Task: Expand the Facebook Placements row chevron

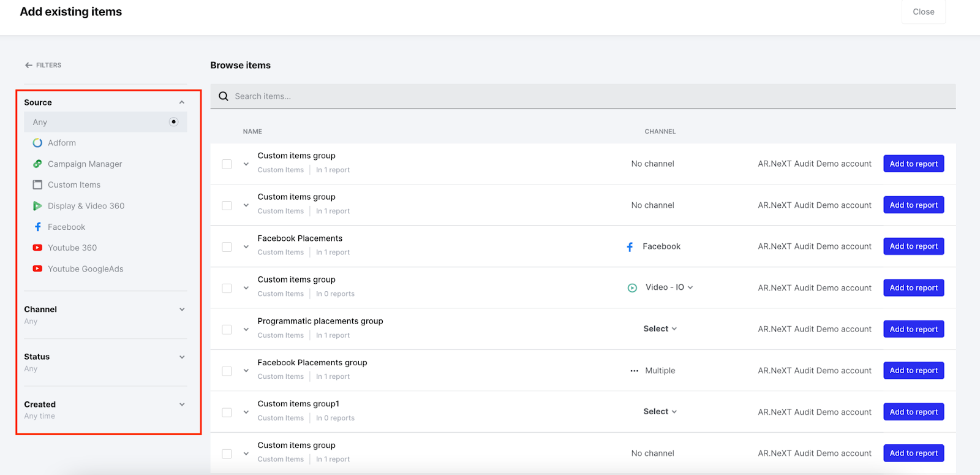Action: 246,247
